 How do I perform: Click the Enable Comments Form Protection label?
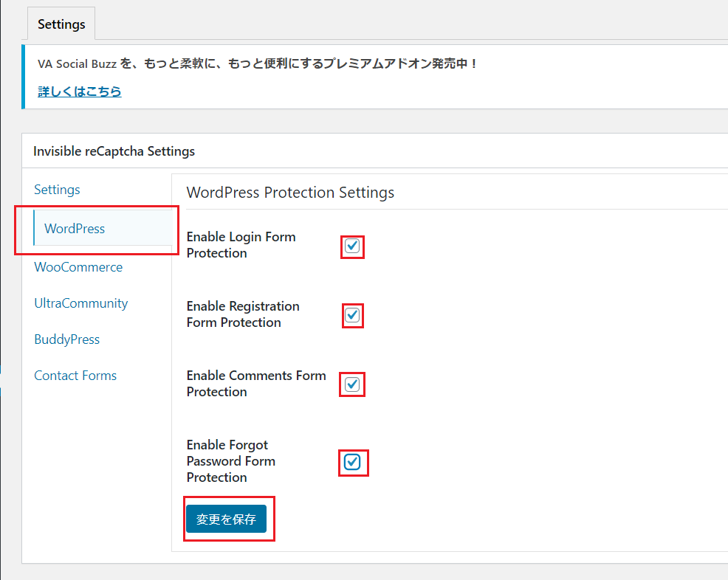click(255, 384)
